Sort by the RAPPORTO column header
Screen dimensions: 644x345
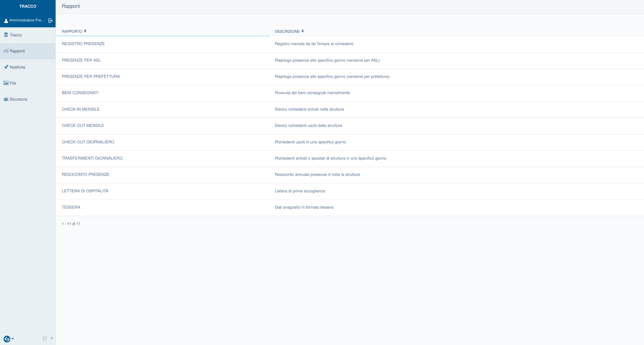point(74,31)
